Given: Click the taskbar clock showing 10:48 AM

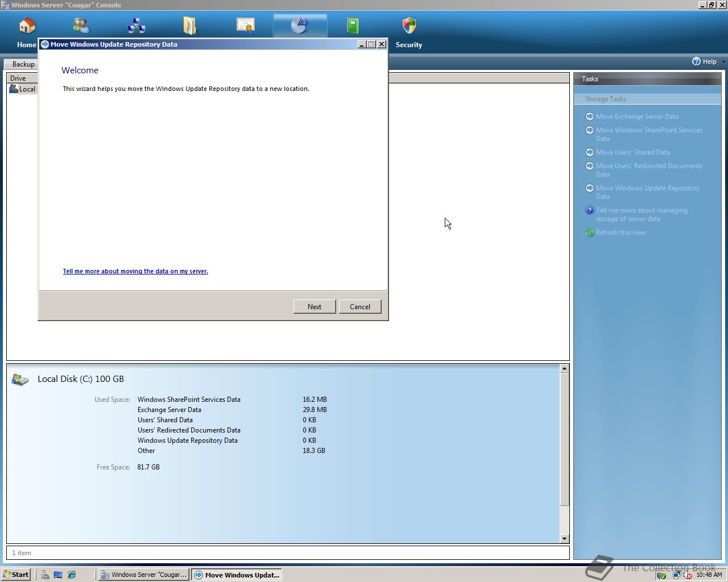Looking at the screenshot, I should [709, 575].
